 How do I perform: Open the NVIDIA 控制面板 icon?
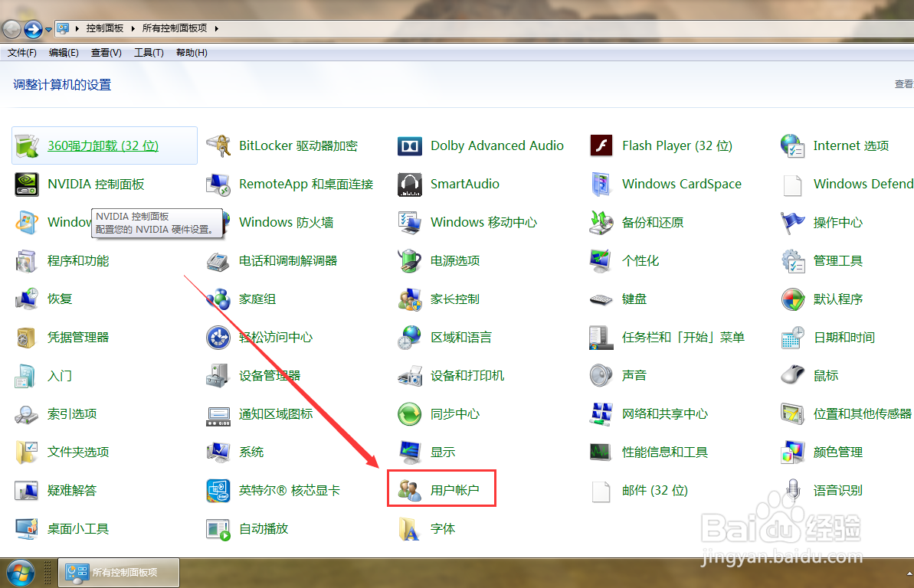click(27, 185)
